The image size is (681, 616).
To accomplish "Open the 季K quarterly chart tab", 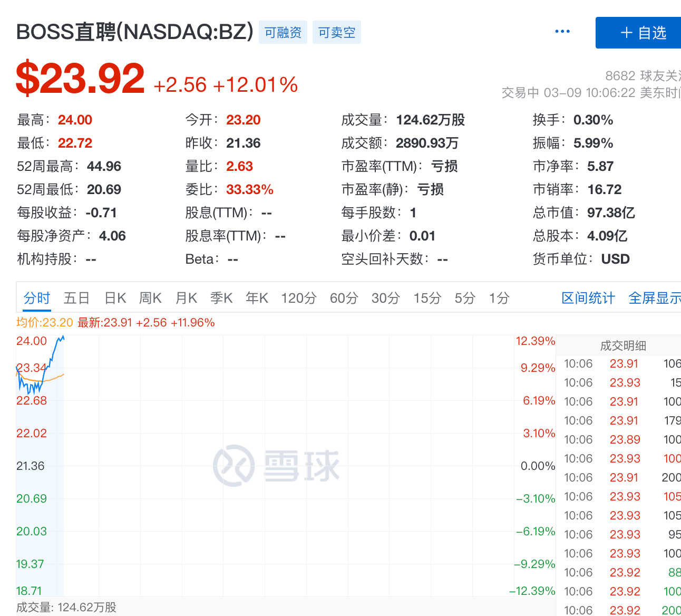I will pyautogui.click(x=221, y=297).
